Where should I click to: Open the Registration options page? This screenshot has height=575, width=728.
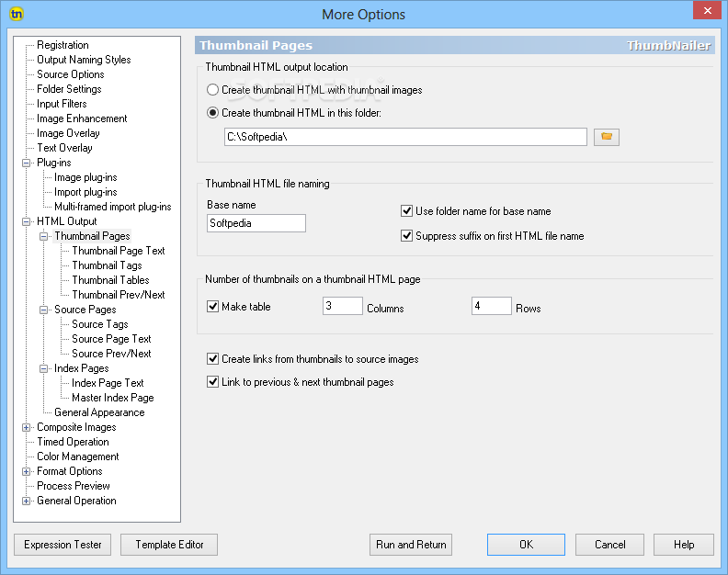[63, 45]
